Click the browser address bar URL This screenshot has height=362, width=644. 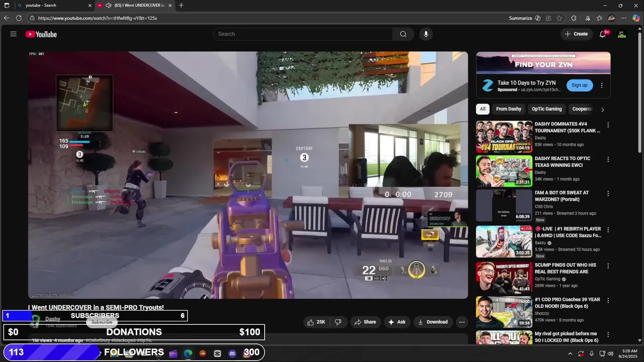click(98, 18)
